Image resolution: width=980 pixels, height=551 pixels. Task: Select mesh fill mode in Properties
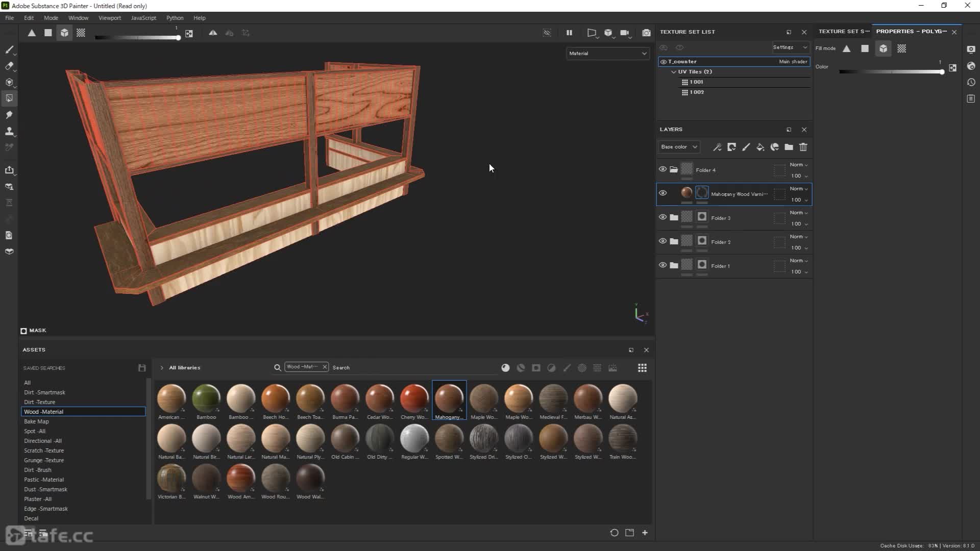click(883, 48)
